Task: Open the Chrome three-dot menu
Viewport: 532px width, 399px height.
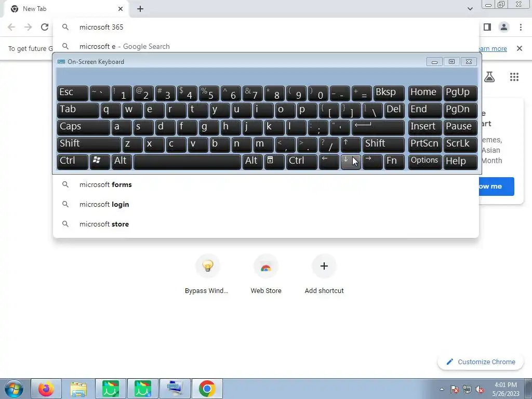Action: (x=521, y=27)
